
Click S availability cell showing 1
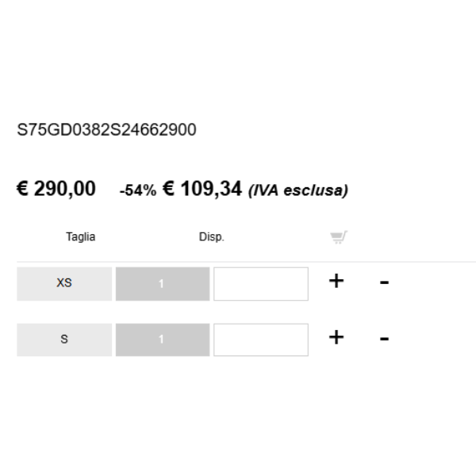pyautogui.click(x=163, y=340)
